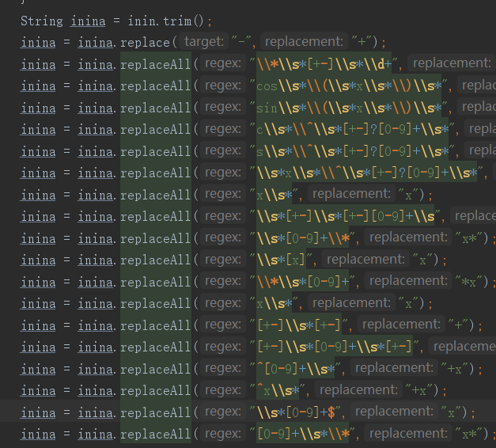Click regex '\\*\\s*[+-]\\s*\\d+' string
The width and height of the screenshot is (496, 448).
(324, 64)
